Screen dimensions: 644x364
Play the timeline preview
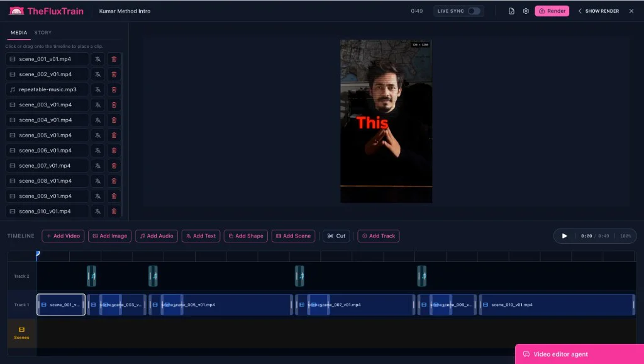pyautogui.click(x=564, y=236)
